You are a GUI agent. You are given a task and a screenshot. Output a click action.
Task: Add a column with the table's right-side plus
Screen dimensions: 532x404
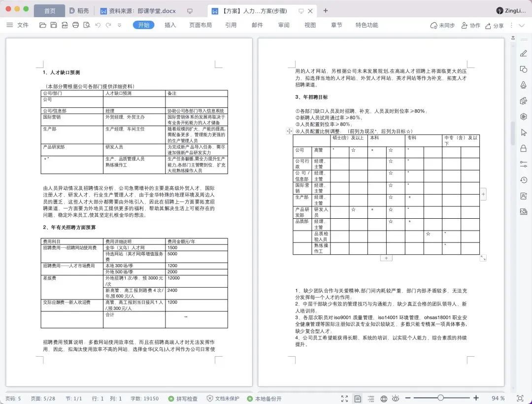[x=483, y=195]
